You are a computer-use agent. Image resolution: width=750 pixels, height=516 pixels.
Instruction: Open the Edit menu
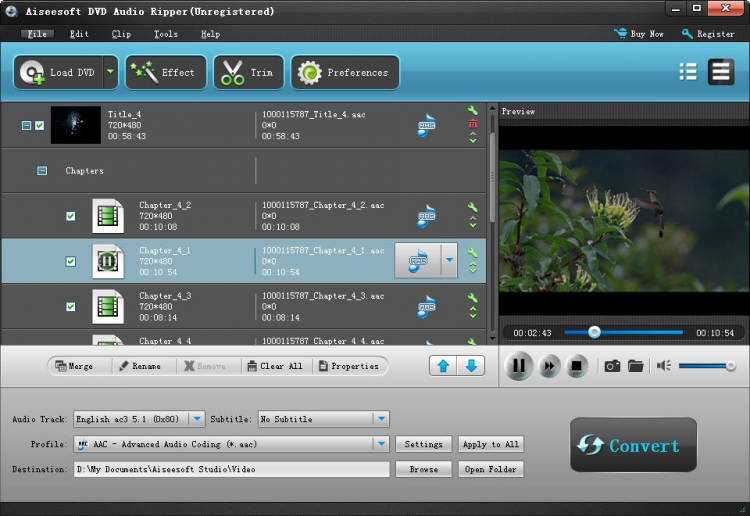[79, 34]
